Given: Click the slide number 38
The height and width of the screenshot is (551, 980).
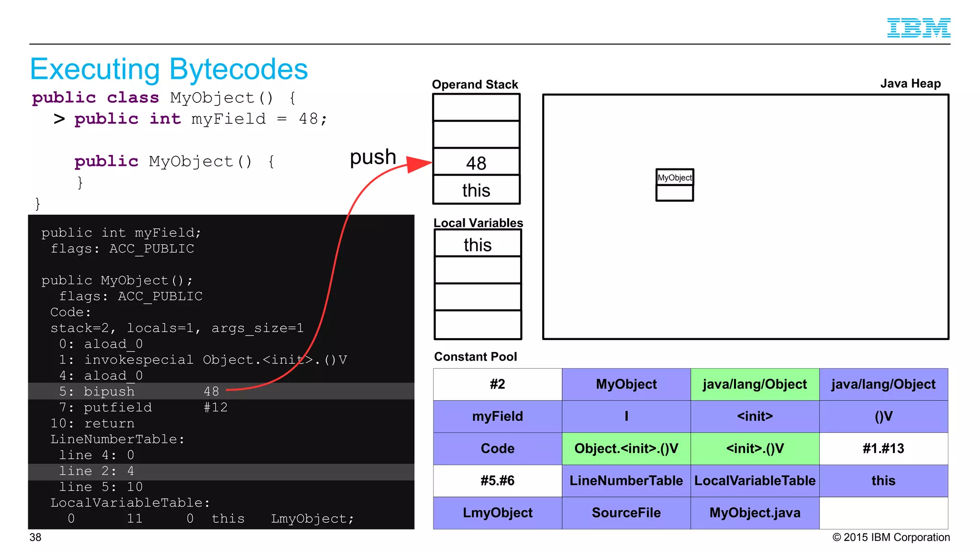Looking at the screenshot, I should tap(35, 537).
